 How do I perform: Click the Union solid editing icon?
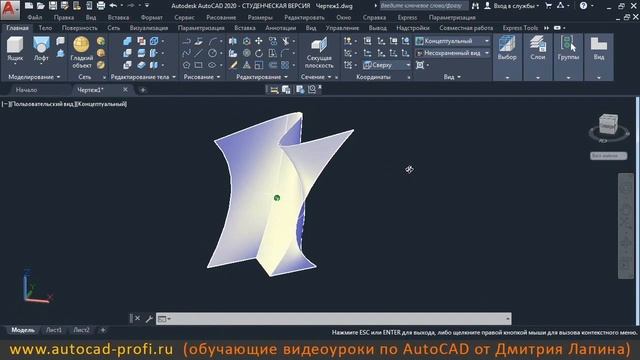pyautogui.click(x=127, y=41)
